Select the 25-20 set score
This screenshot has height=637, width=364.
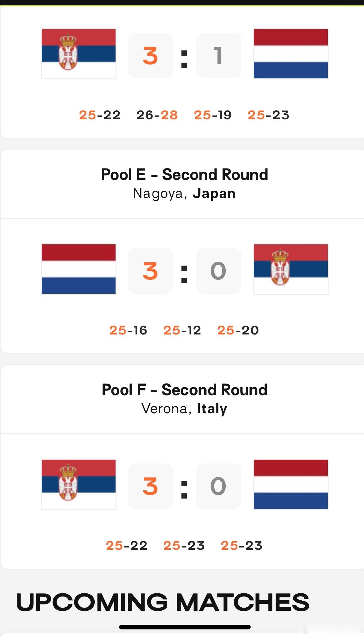[238, 330]
